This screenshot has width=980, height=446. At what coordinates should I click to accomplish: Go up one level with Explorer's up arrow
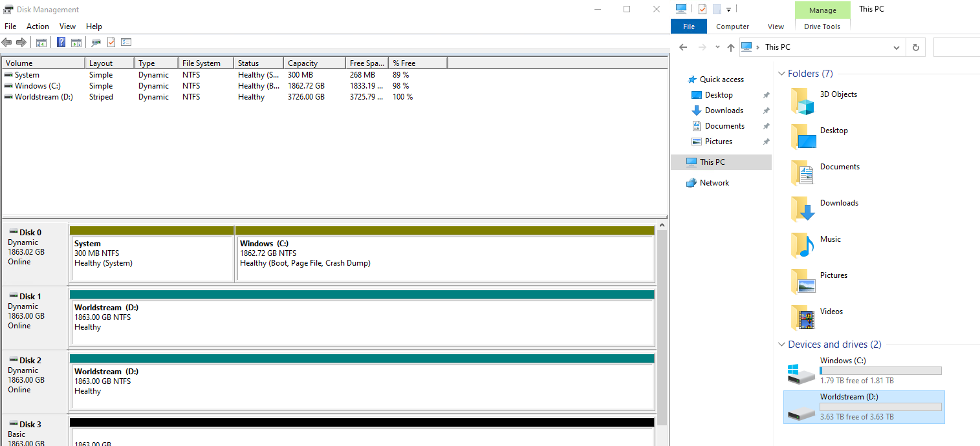[731, 47]
